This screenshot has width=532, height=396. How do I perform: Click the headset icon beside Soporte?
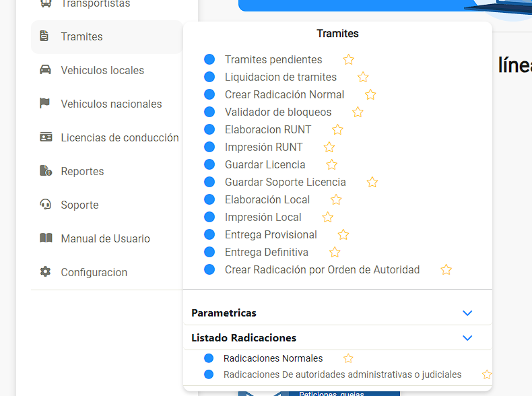coord(46,204)
